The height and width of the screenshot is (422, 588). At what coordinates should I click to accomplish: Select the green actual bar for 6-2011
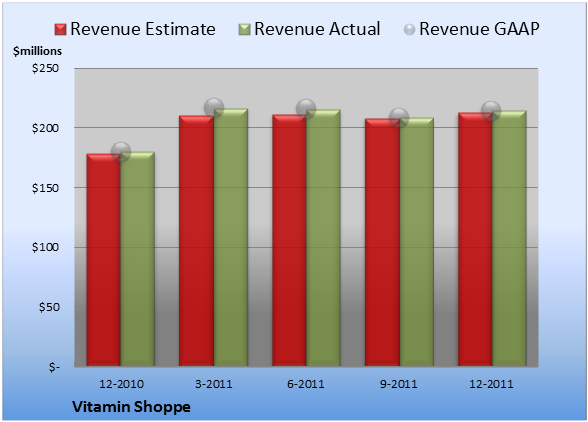323,238
